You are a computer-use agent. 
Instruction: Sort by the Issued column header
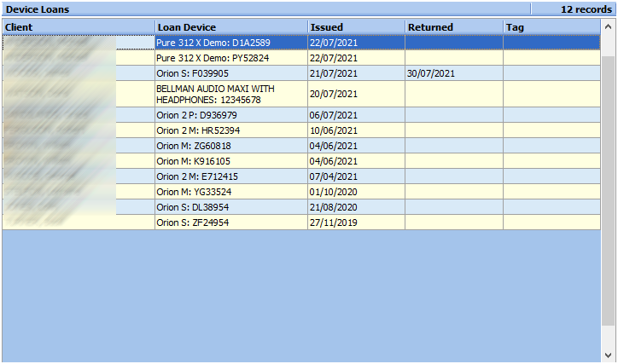pyautogui.click(x=356, y=27)
